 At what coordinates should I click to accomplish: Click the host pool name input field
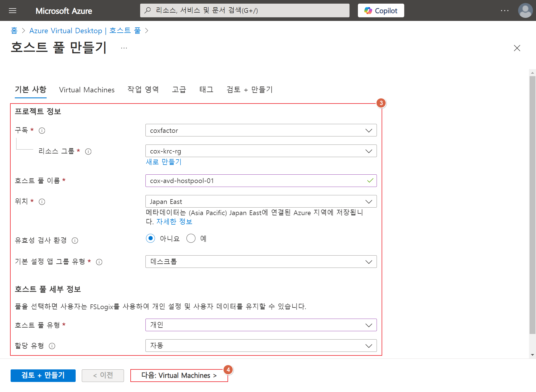[x=261, y=181]
